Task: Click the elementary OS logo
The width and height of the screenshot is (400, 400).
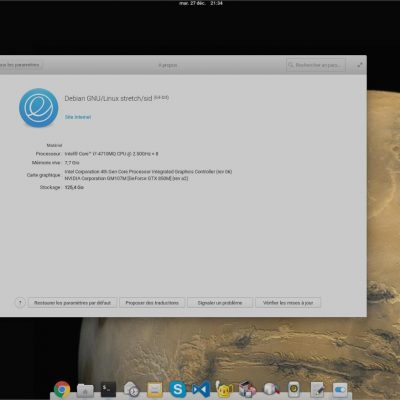Action: [x=38, y=108]
